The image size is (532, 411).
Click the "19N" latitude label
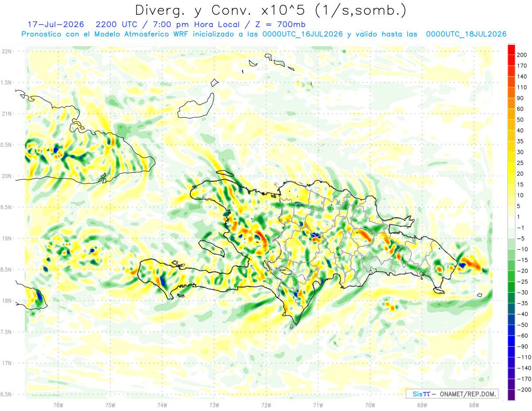tap(7, 238)
